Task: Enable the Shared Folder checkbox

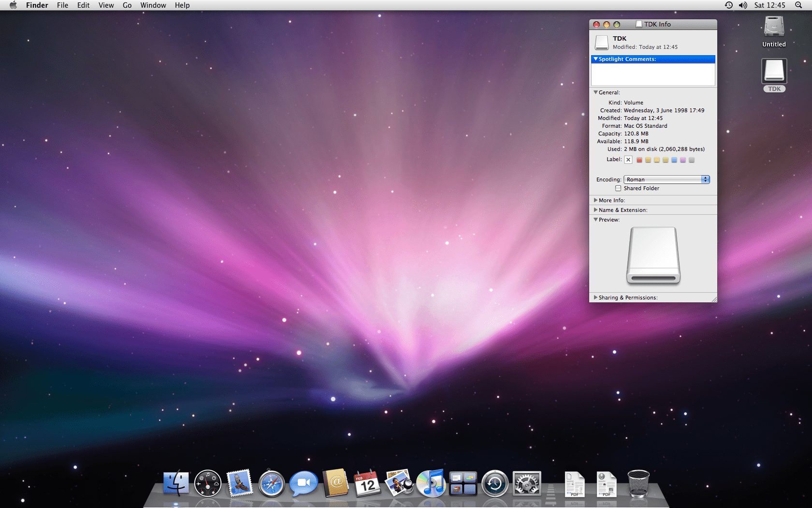Action: click(618, 188)
